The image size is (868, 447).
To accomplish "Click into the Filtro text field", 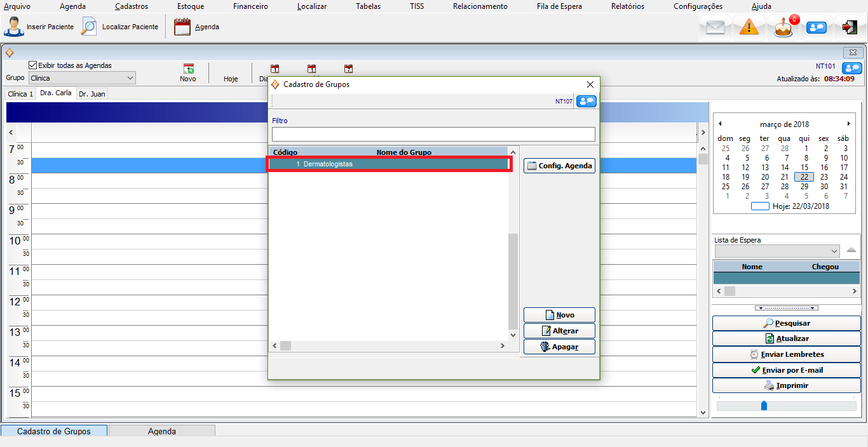I will (433, 134).
